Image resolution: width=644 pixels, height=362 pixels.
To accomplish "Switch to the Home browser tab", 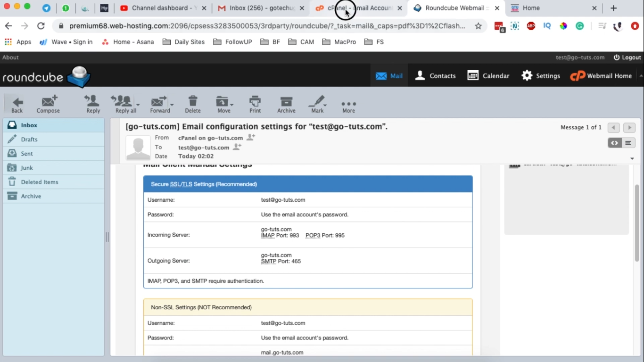I will coord(553,8).
